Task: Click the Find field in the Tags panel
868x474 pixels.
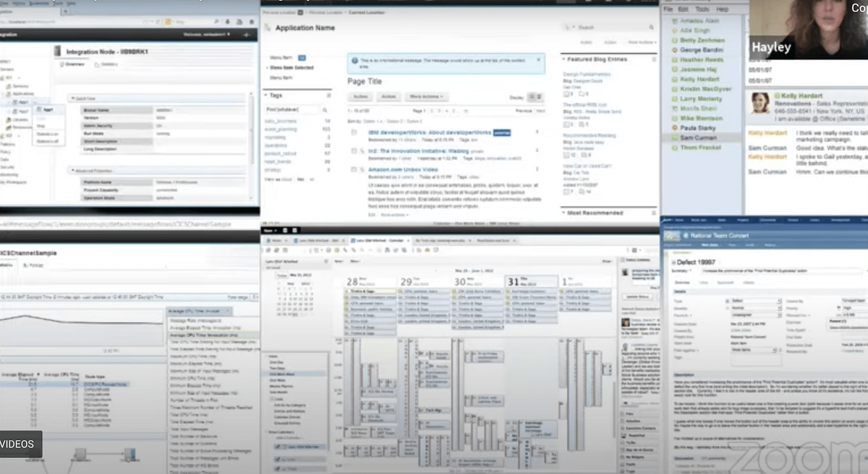Action: [x=291, y=109]
